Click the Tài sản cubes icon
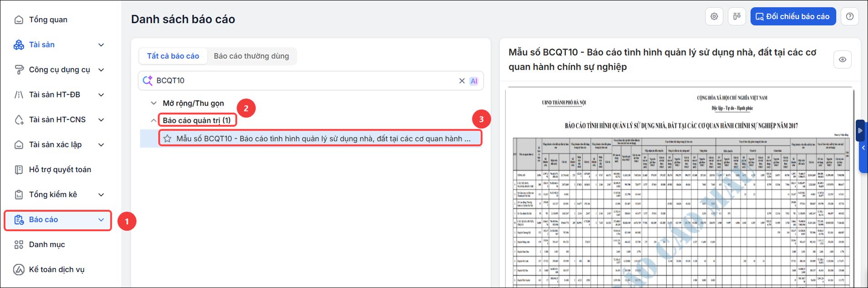The image size is (868, 288). point(19,45)
